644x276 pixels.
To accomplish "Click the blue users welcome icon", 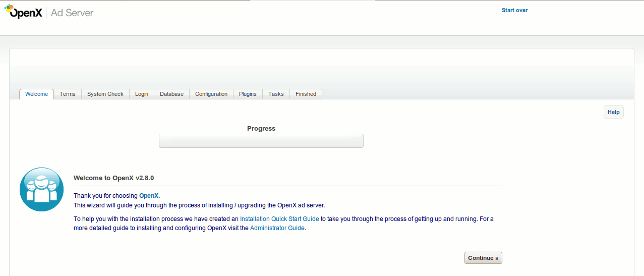I will pos(41,189).
